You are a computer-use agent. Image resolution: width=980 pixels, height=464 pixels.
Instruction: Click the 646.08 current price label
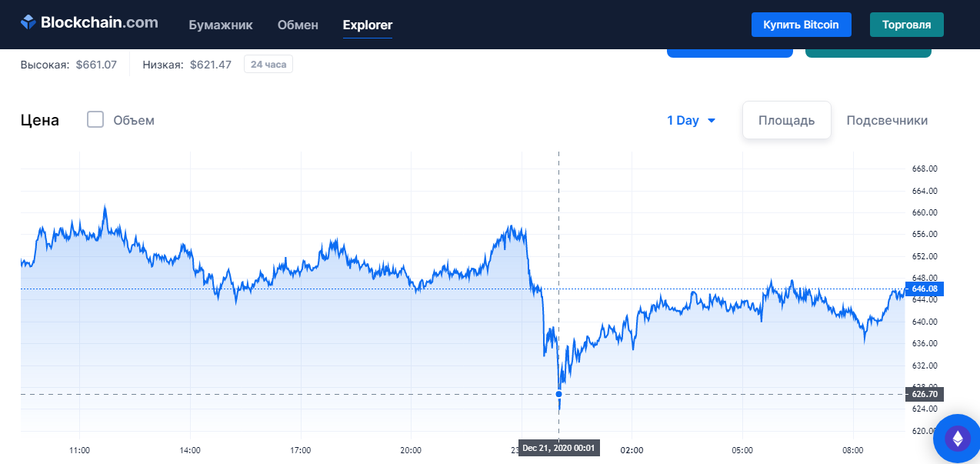click(x=924, y=289)
